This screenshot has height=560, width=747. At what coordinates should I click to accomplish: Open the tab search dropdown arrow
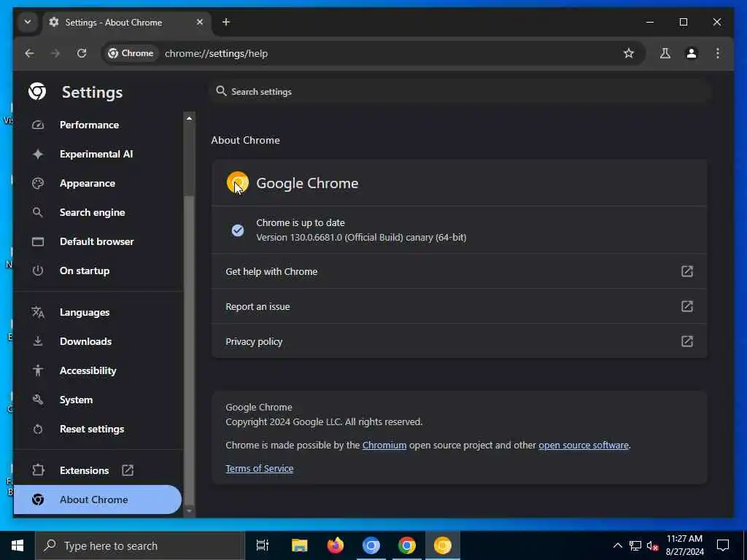[x=28, y=22]
